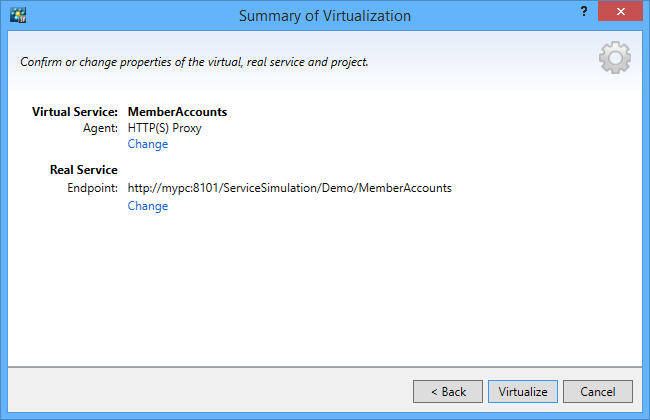Click the Real Service heading

pyautogui.click(x=84, y=171)
